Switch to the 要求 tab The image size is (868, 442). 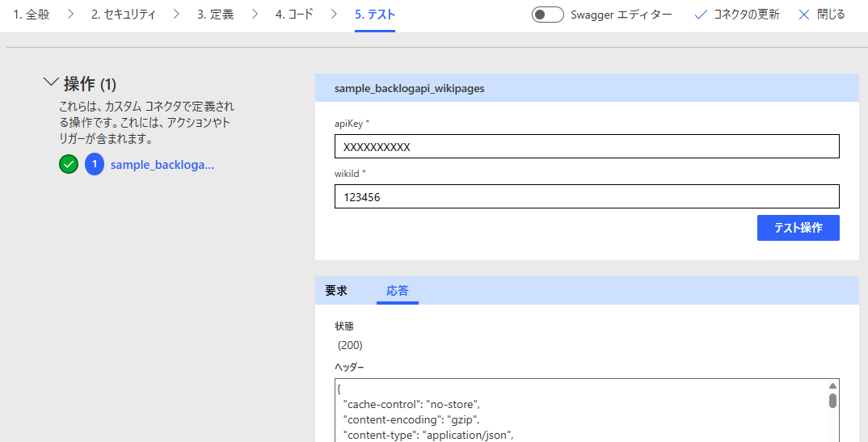click(336, 291)
